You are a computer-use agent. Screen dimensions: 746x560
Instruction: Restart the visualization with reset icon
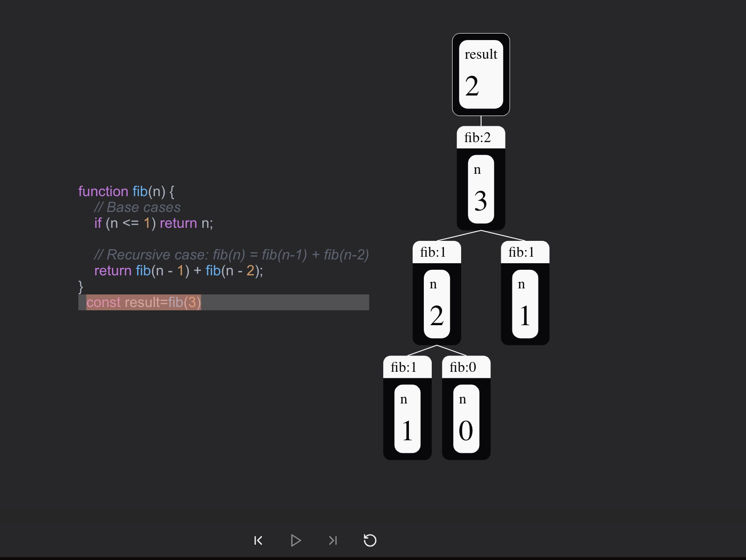(370, 540)
